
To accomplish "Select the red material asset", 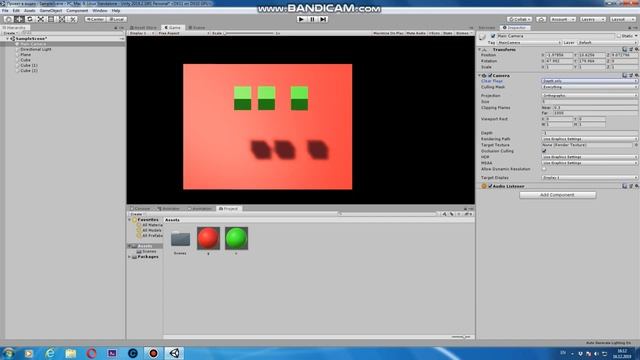I will coord(208,238).
